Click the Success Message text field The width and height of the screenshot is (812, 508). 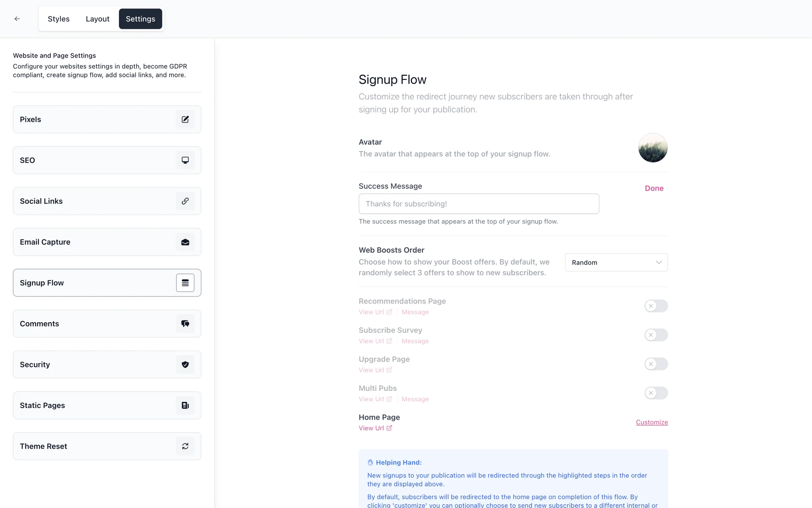[x=479, y=204]
